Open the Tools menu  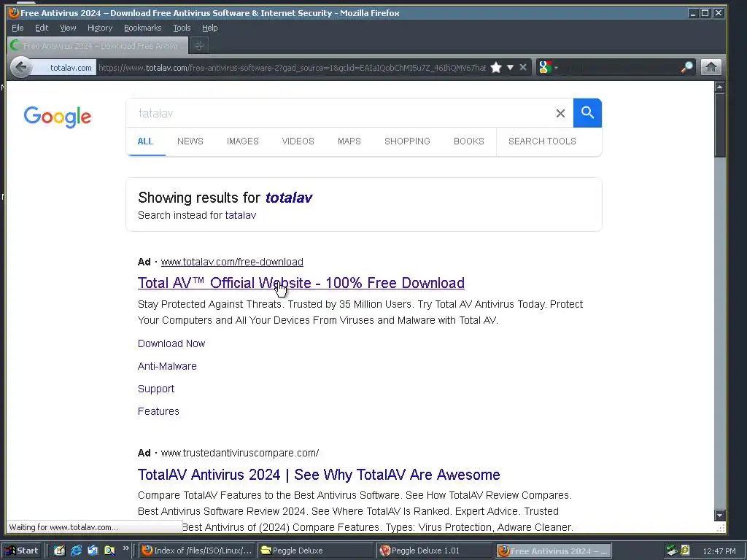pyautogui.click(x=182, y=28)
